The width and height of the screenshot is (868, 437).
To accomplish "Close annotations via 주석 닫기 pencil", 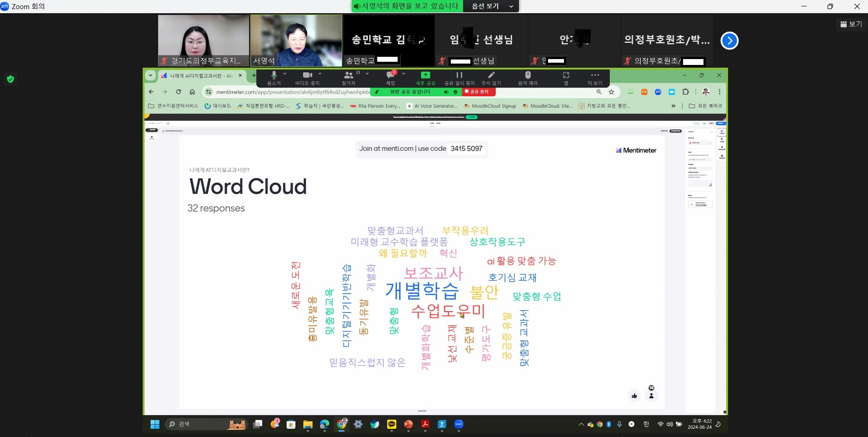I will click(491, 77).
